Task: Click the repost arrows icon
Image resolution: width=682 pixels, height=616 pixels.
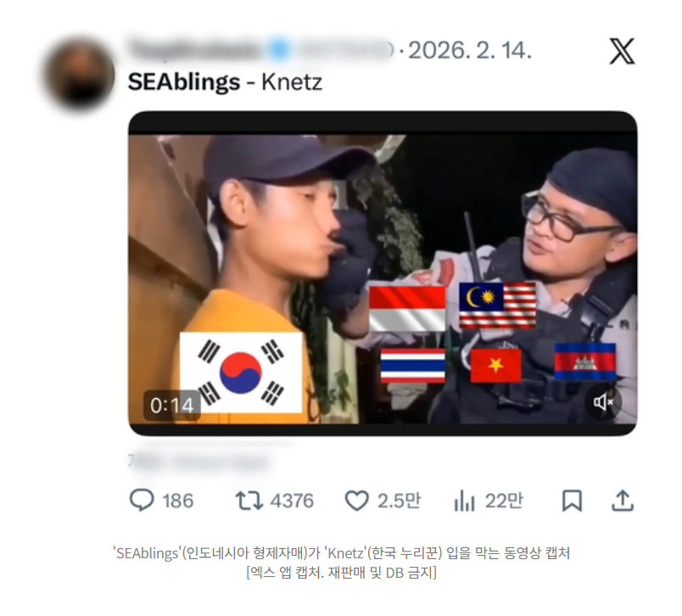Action: click(249, 501)
